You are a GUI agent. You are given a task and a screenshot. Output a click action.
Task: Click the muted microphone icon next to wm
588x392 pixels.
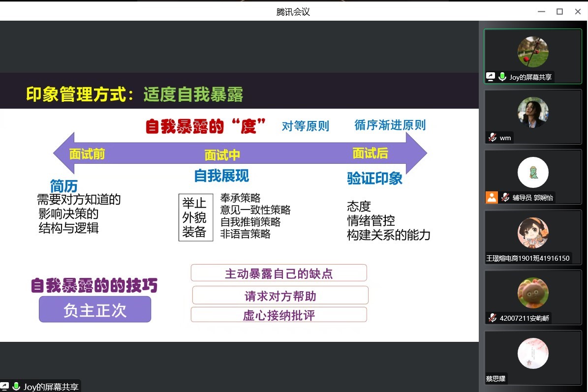pyautogui.click(x=492, y=138)
